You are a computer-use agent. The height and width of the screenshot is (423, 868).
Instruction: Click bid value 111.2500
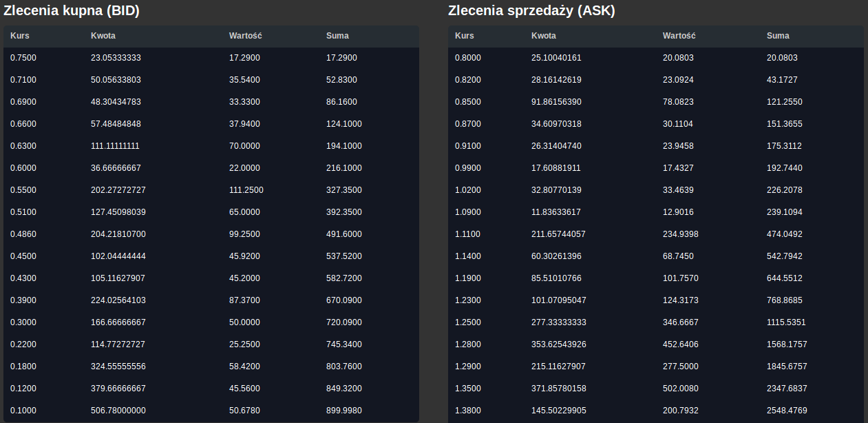[x=246, y=190]
